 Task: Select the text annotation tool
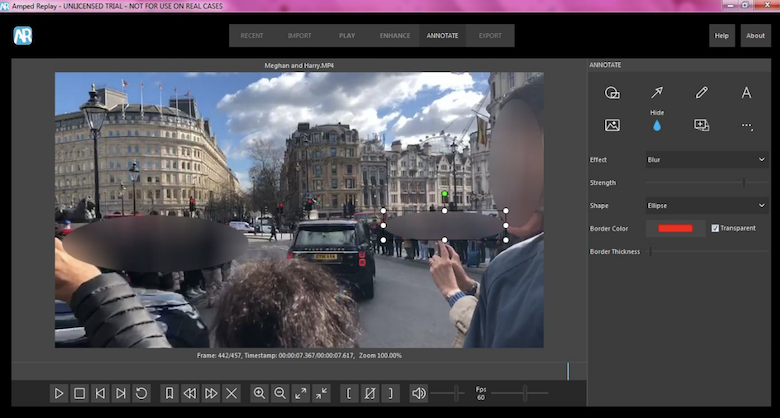pyautogui.click(x=746, y=93)
